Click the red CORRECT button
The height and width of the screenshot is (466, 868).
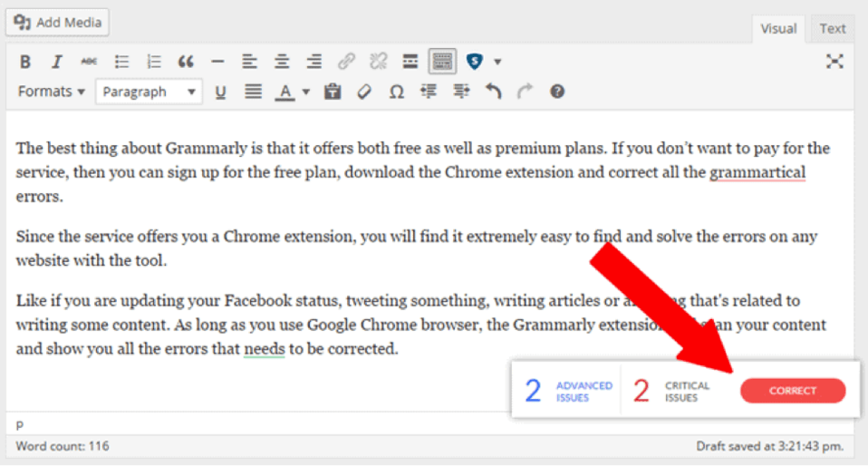[x=793, y=391]
